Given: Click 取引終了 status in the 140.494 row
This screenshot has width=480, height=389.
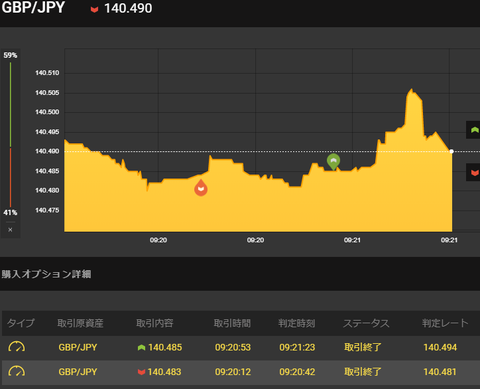Looking at the screenshot, I should 363,347.
